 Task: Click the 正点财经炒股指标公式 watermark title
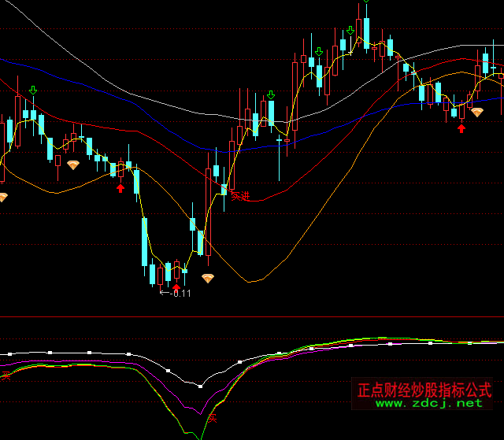pyautogui.click(x=424, y=390)
